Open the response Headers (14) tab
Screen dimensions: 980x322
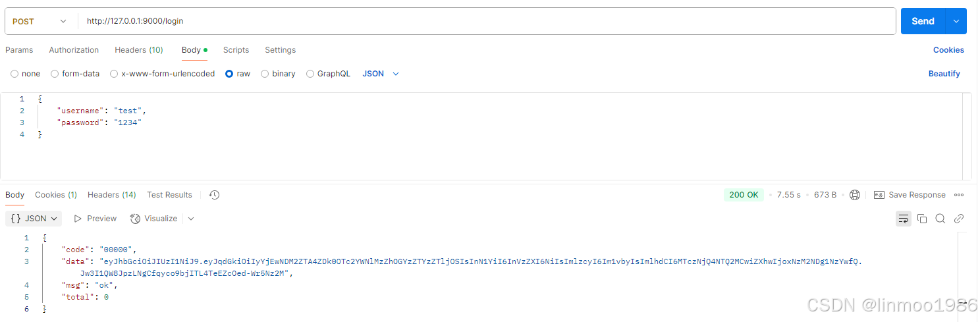click(112, 195)
